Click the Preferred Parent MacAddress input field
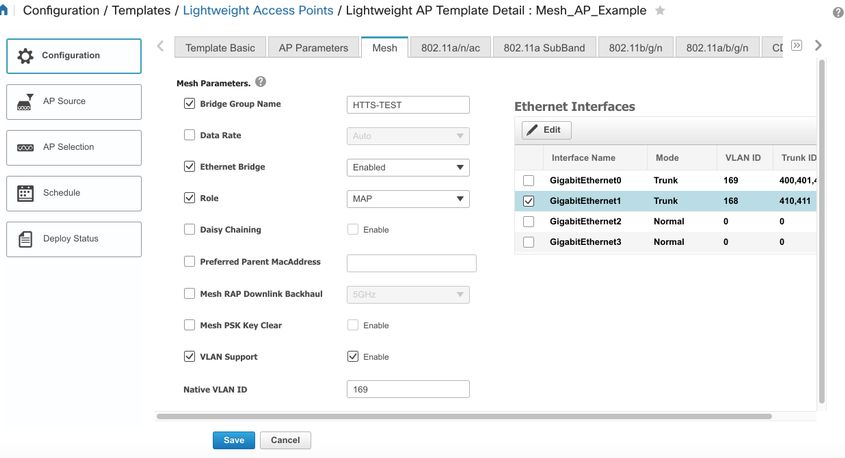This screenshot has width=845, height=458. coord(411,263)
